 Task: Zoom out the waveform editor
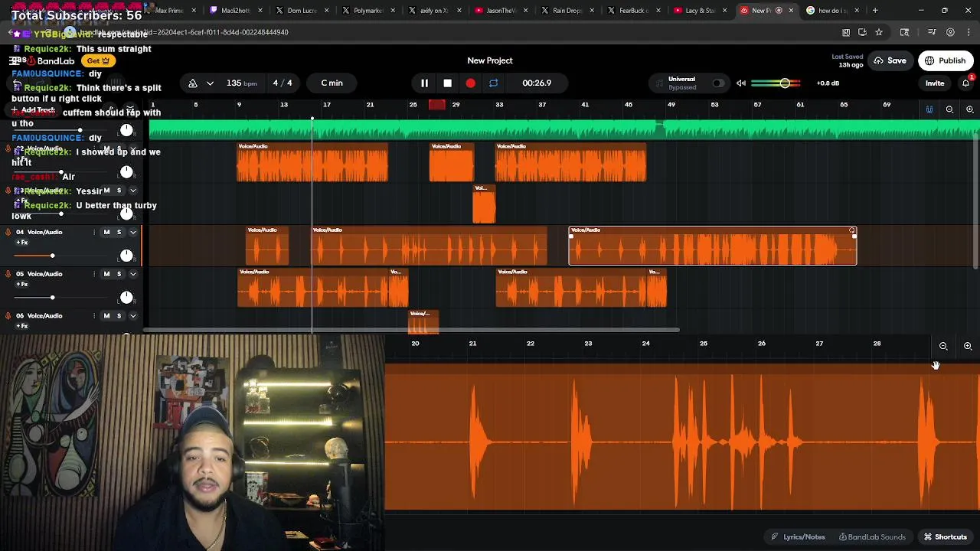tap(943, 346)
